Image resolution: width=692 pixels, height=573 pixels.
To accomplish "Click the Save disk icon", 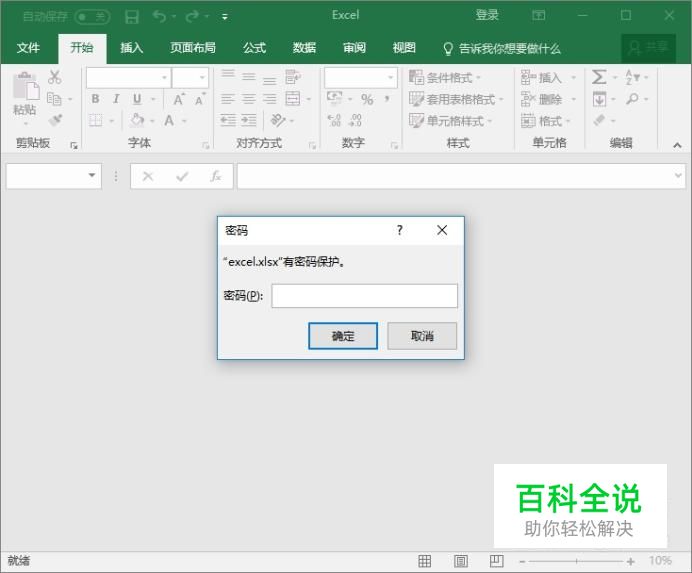I will coord(132,17).
